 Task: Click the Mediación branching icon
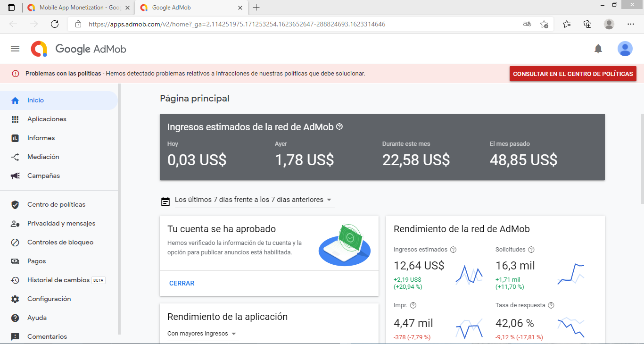click(15, 157)
